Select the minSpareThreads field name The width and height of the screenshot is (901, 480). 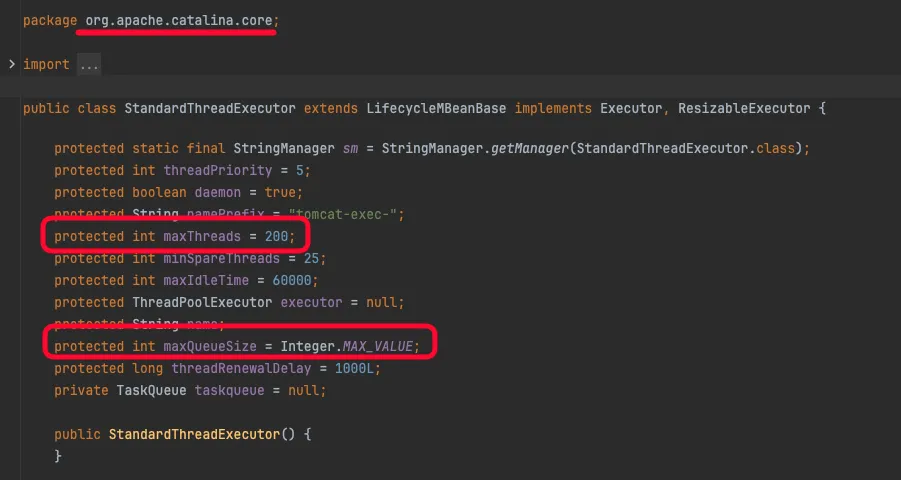(x=221, y=258)
